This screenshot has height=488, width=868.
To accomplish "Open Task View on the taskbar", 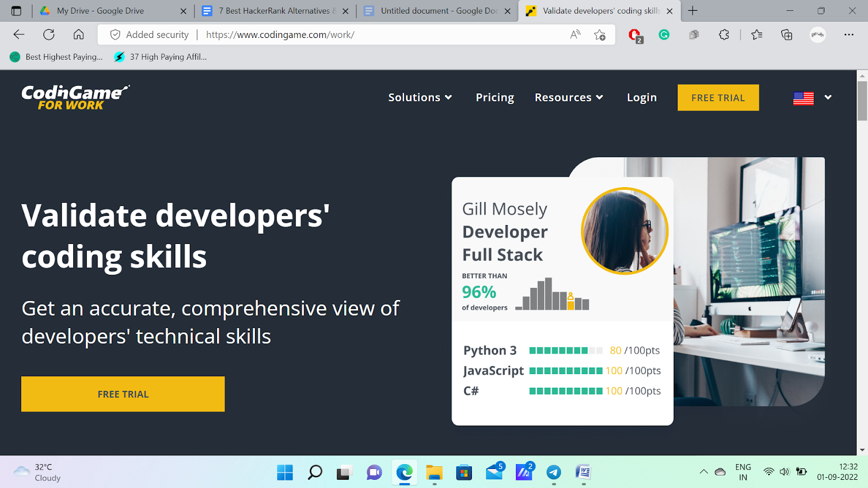I will (x=344, y=472).
